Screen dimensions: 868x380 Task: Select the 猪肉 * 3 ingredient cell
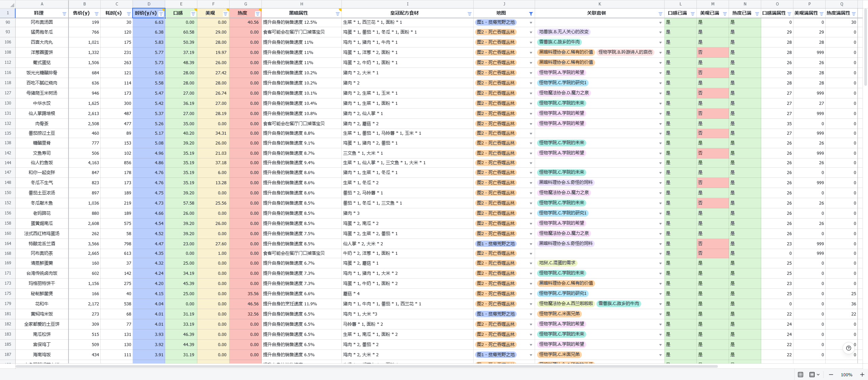click(408, 213)
